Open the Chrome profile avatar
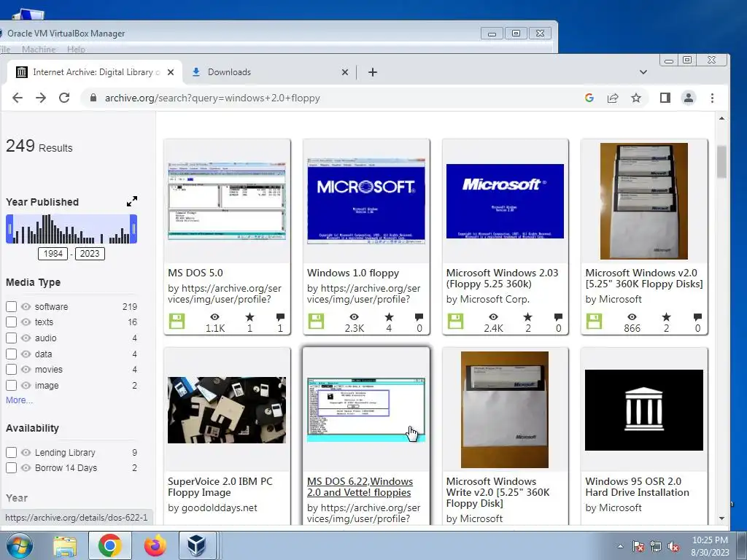Image resolution: width=747 pixels, height=560 pixels. [x=689, y=98]
